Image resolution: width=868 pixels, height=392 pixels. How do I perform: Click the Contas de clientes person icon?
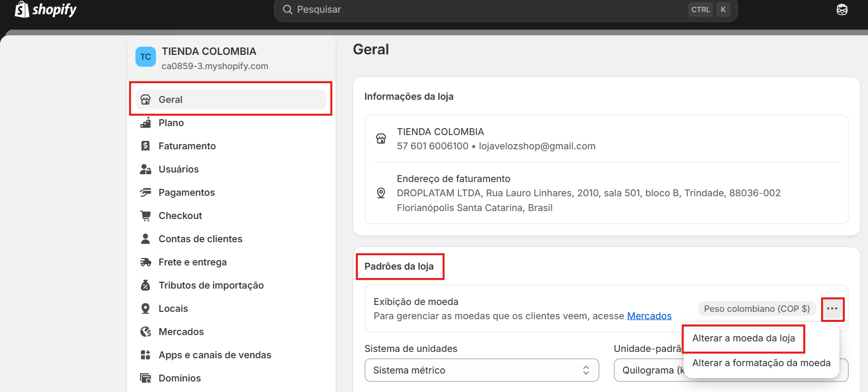point(145,239)
